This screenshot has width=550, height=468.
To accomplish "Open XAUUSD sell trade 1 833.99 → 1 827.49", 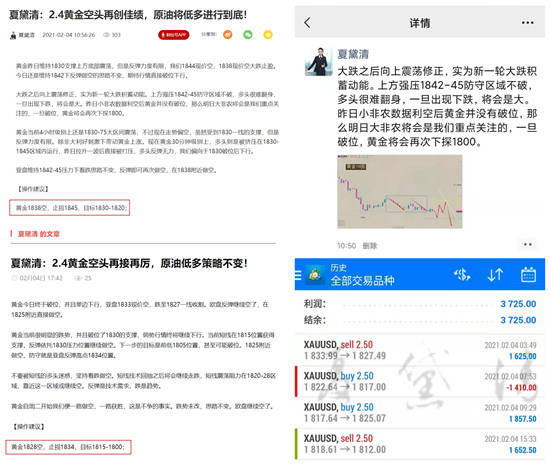I will pyautogui.click(x=420, y=350).
